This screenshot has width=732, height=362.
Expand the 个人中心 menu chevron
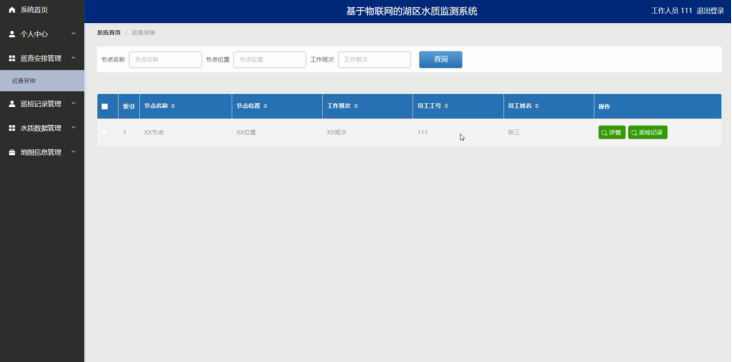coord(73,34)
